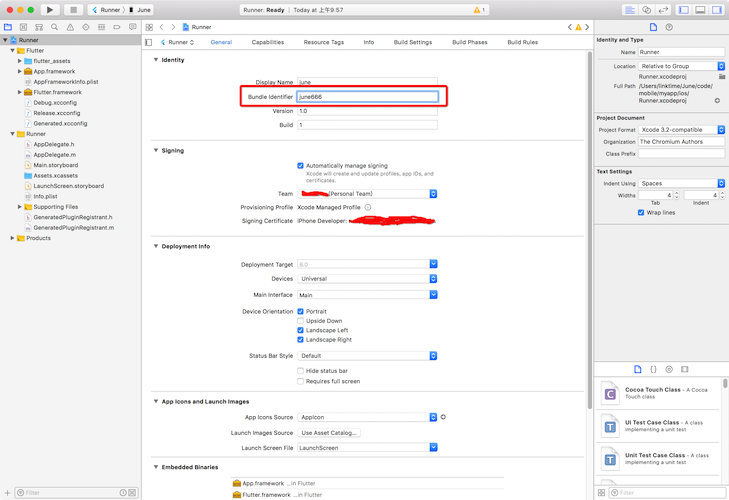Viewport: 729px width, 500px height.
Task: Switch to the Build Phases tab
Action: pyautogui.click(x=470, y=42)
